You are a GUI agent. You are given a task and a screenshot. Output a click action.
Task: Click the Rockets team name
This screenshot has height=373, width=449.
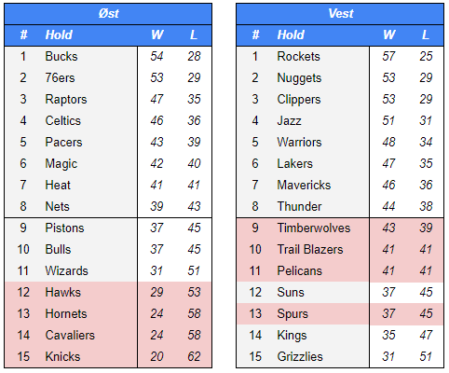298,56
